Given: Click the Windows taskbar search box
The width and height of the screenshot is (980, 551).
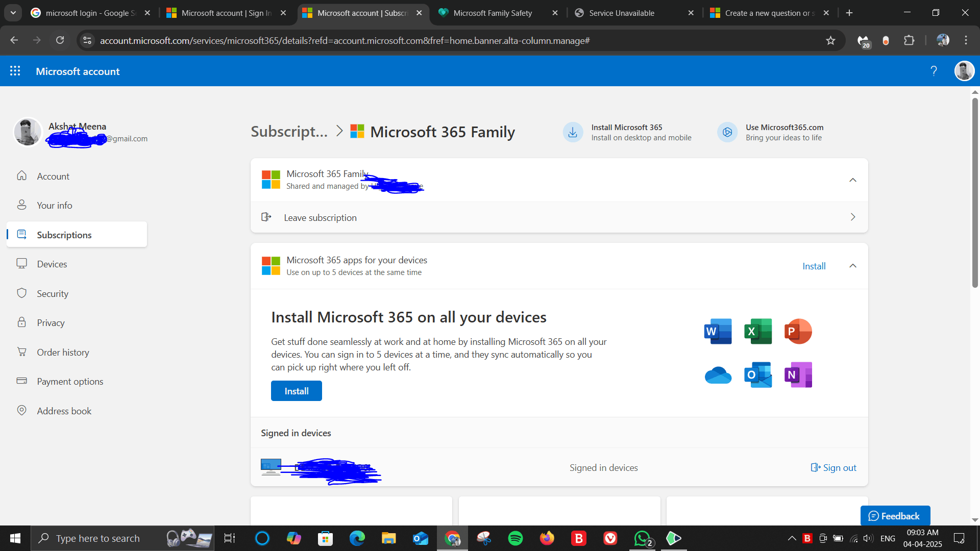Looking at the screenshot, I should point(122,538).
